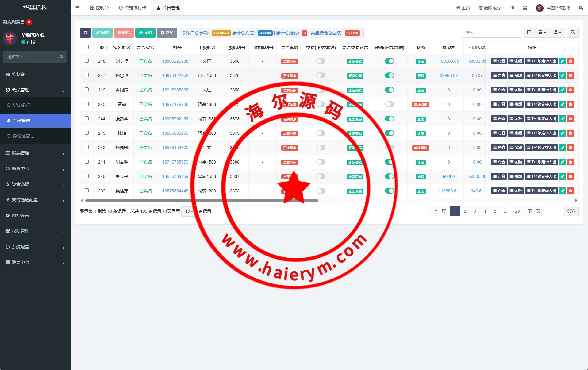Open 身份证管理 in the sidebar

[23, 136]
